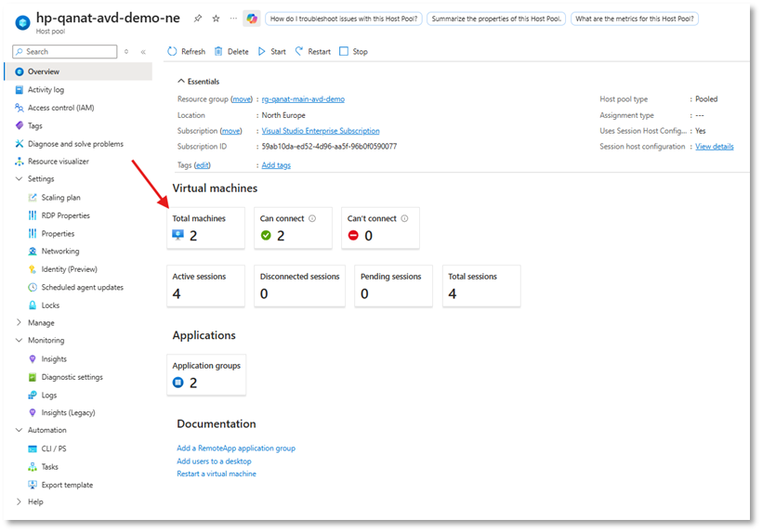Open Identity (Preview) settings

[69, 269]
